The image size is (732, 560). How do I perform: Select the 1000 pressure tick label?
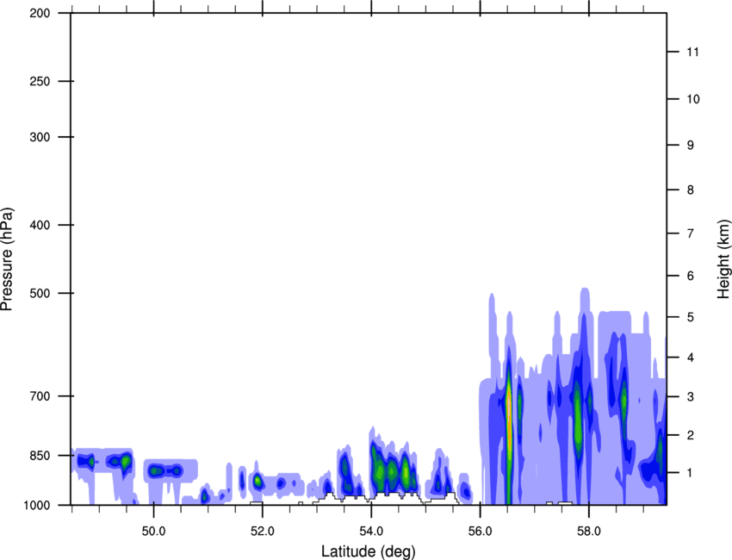37,505
